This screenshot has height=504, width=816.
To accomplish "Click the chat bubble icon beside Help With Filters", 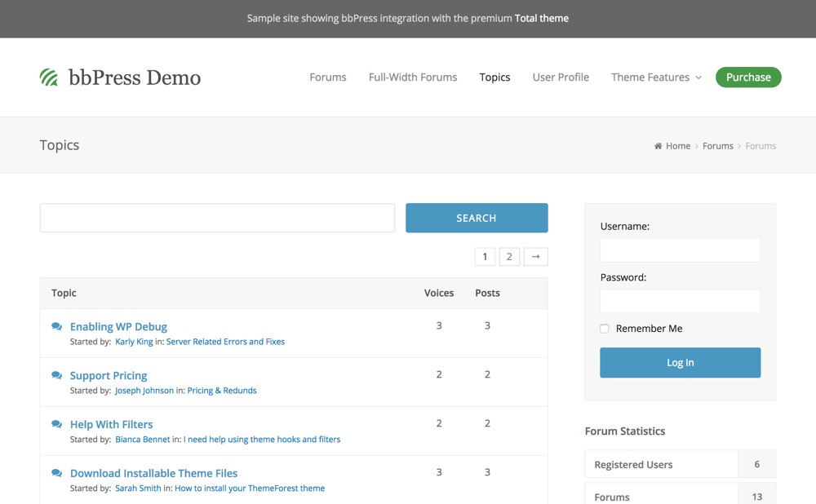I will 57,424.
